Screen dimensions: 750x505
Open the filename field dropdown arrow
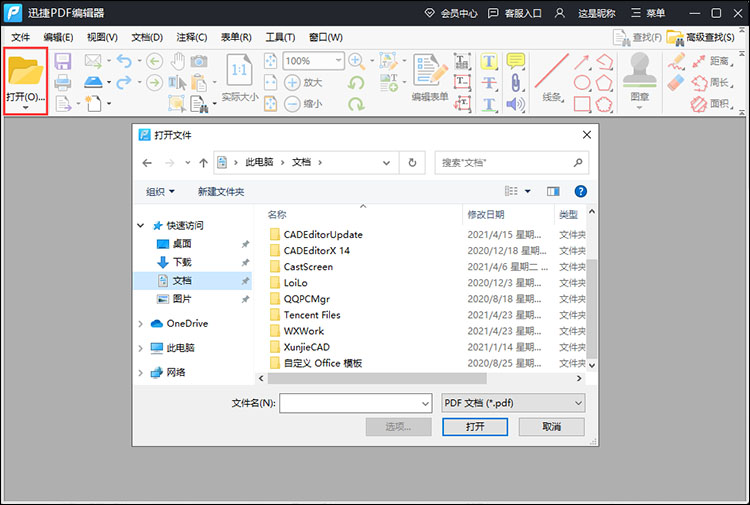(x=425, y=404)
